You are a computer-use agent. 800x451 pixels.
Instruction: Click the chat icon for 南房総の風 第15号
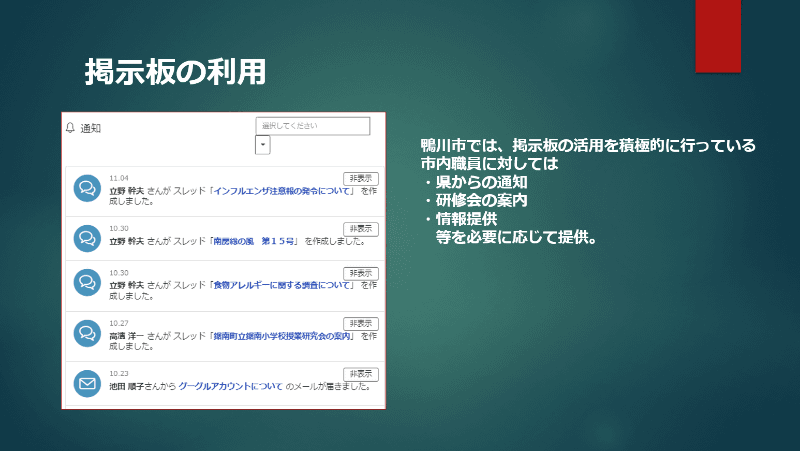[87, 238]
